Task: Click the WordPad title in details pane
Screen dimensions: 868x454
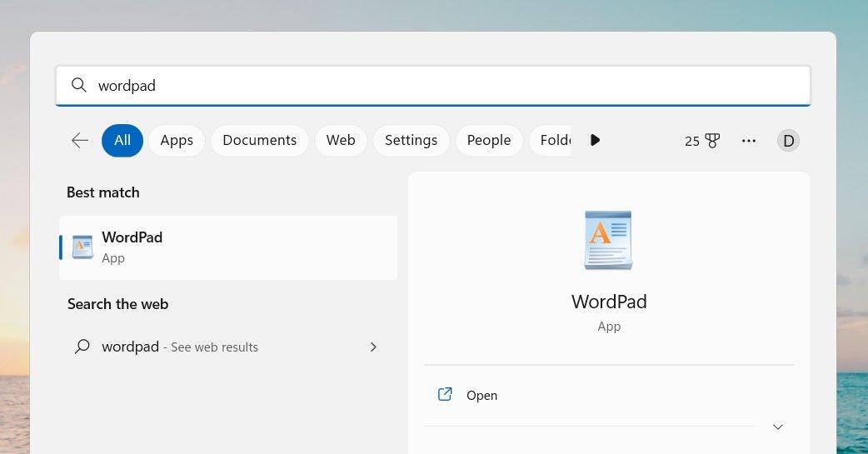Action: point(609,302)
